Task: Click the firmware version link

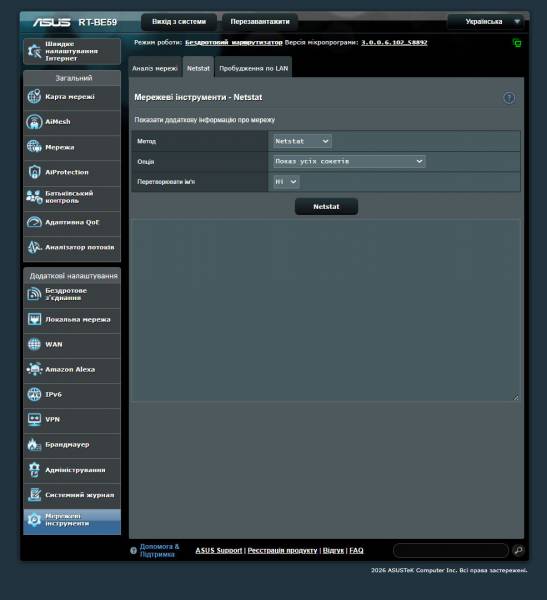Action: 394,42
